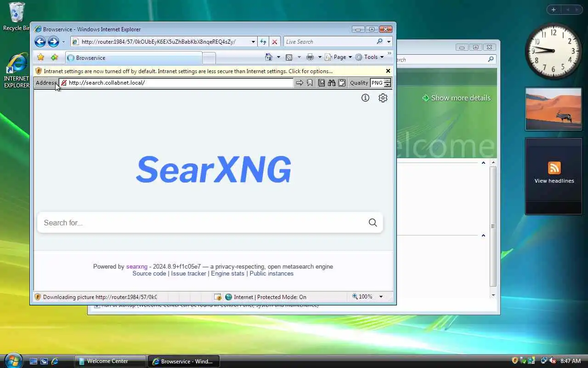This screenshot has height=368, width=588.
Task: Click the Browservice Go arrow icon
Action: pos(300,83)
